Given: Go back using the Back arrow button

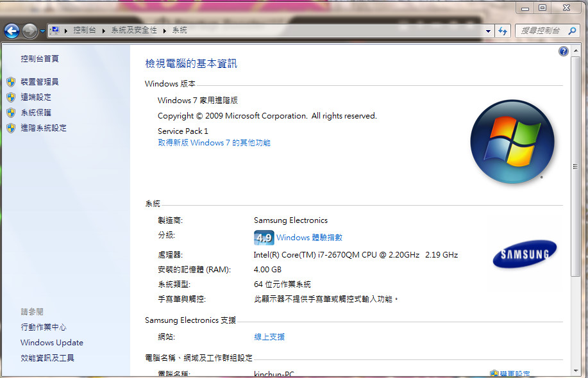Looking at the screenshot, I should coord(12,31).
